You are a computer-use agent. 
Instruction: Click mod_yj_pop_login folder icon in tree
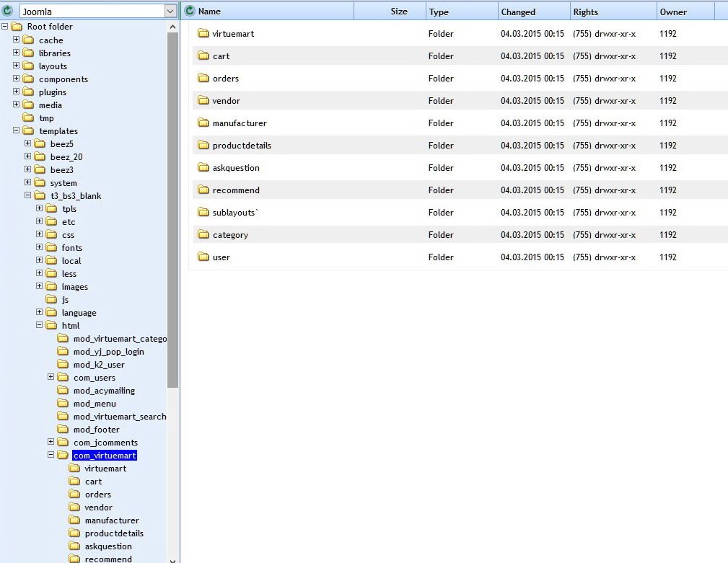(63, 352)
